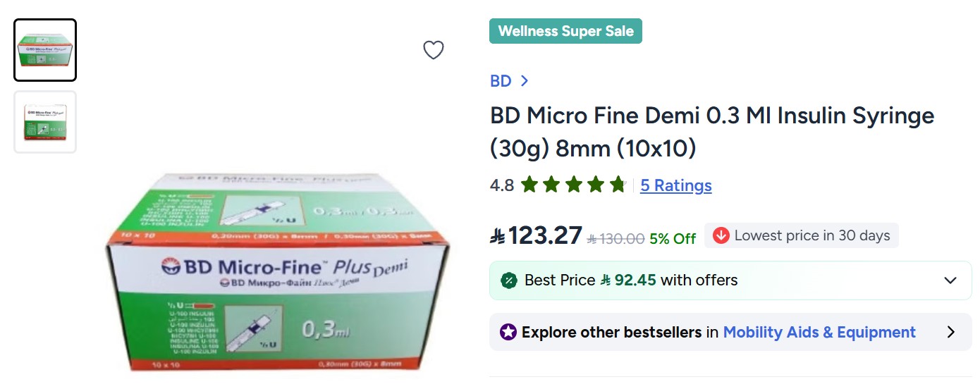980x389 pixels.
Task: Click the right arrow in bestsellers banner
Action: pos(950,332)
